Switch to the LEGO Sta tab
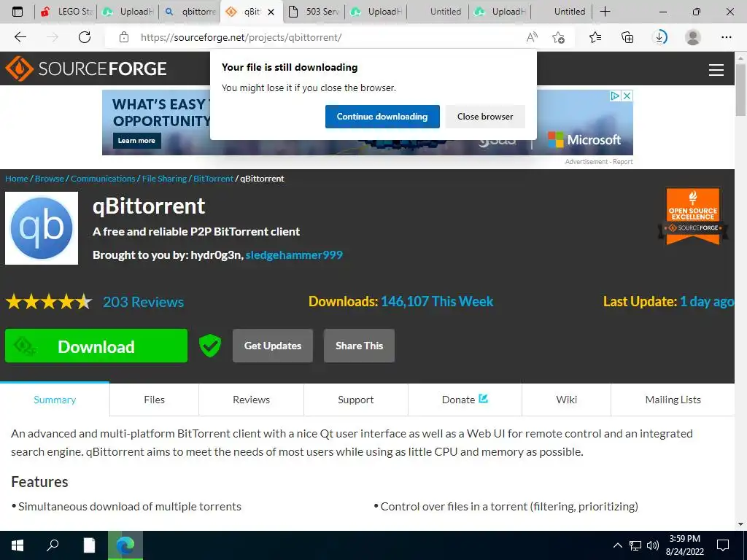The image size is (747, 560). [x=66, y=12]
